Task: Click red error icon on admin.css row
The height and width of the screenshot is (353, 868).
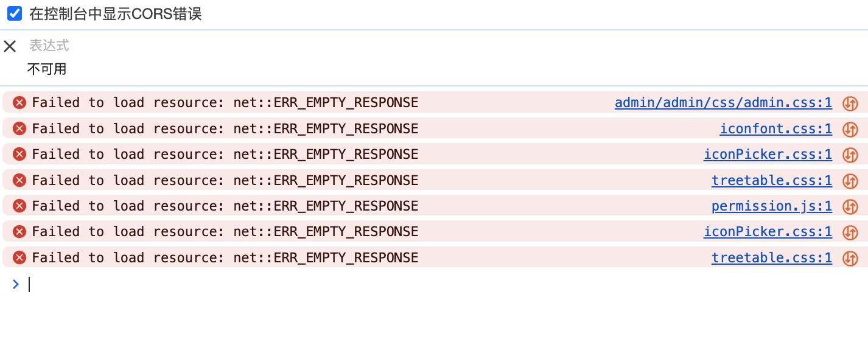Action: (19, 103)
